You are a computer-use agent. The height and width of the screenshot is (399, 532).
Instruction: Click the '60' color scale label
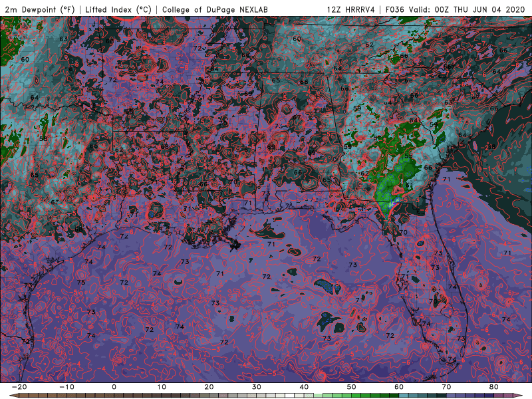click(399, 387)
